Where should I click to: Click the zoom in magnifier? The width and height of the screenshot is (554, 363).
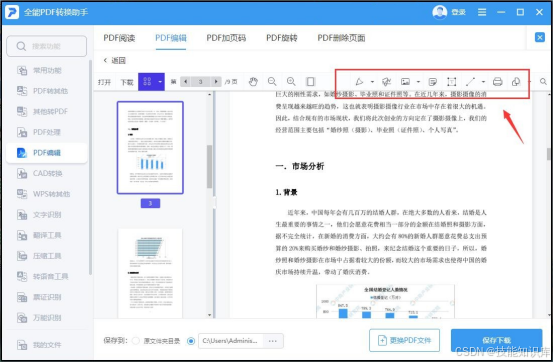(x=291, y=82)
